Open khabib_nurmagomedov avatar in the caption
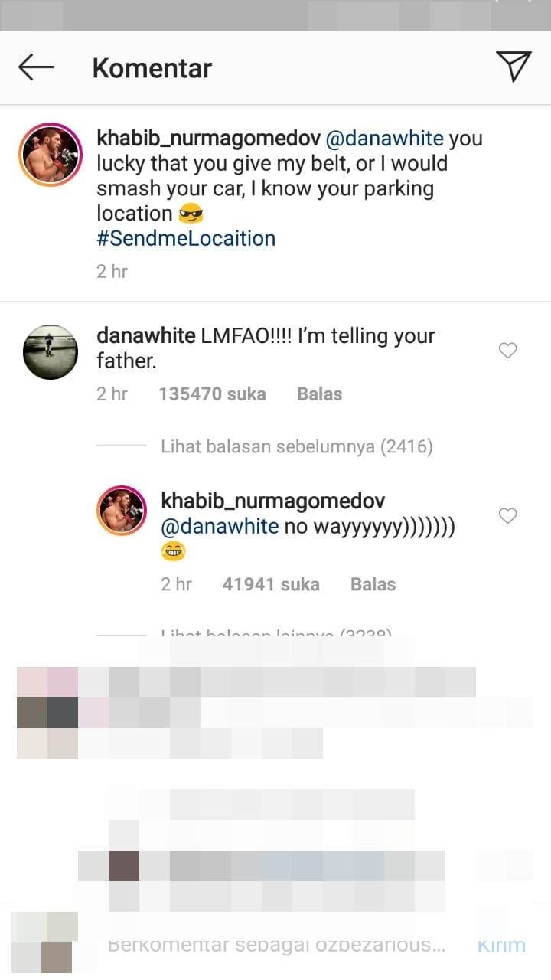This screenshot has width=551, height=980. [51, 155]
